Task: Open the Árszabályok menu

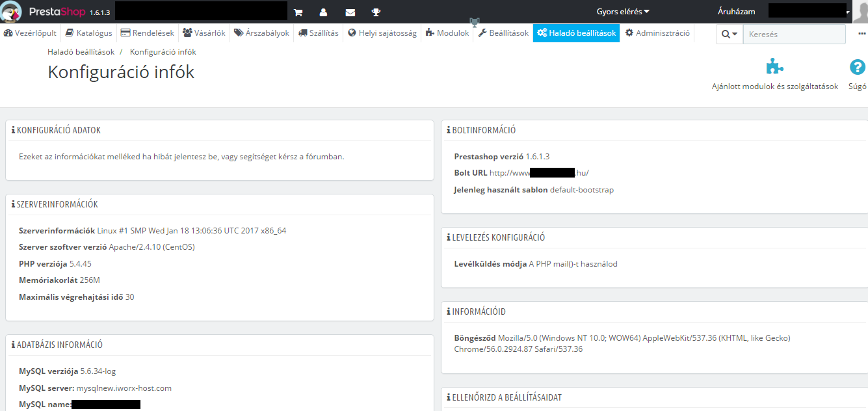Action: (261, 33)
